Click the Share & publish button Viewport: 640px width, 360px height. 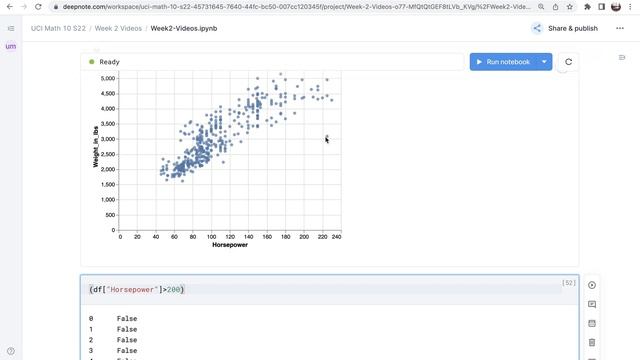pyautogui.click(x=565, y=28)
